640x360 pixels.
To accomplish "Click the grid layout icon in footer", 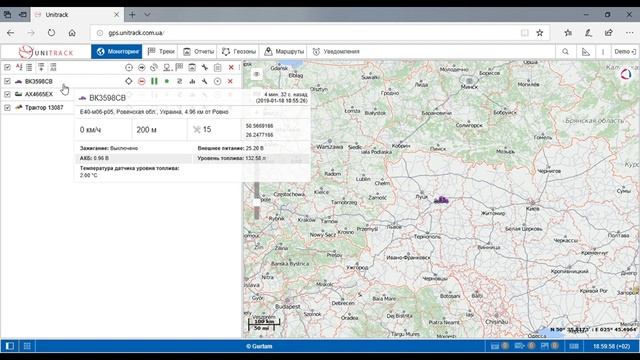I will 27,346.
